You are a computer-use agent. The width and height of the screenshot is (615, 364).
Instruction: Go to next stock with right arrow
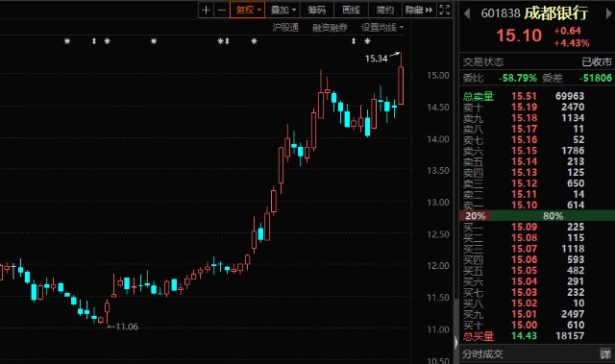(608, 13)
